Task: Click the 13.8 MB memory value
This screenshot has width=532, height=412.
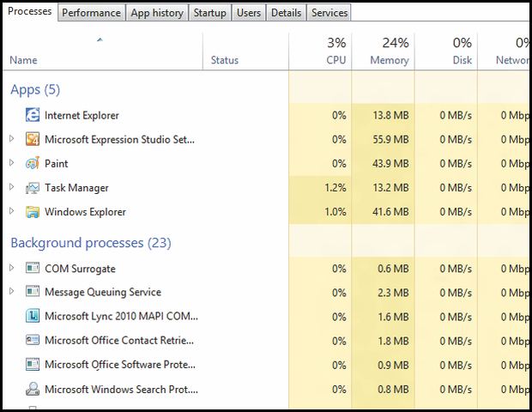Action: click(x=391, y=115)
